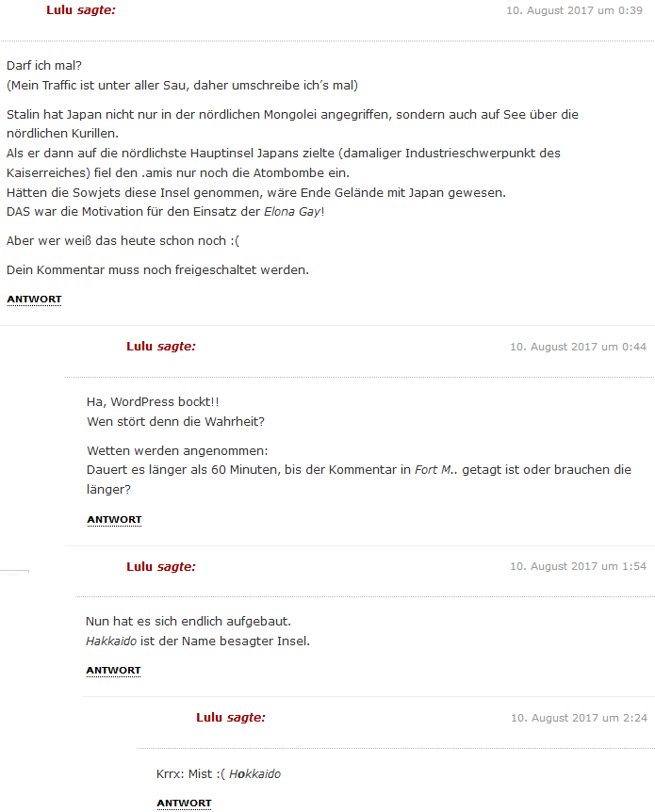The height and width of the screenshot is (812, 655).
Task: Click ANTWORT under the WordPress bockt comment
Action: pos(114,519)
